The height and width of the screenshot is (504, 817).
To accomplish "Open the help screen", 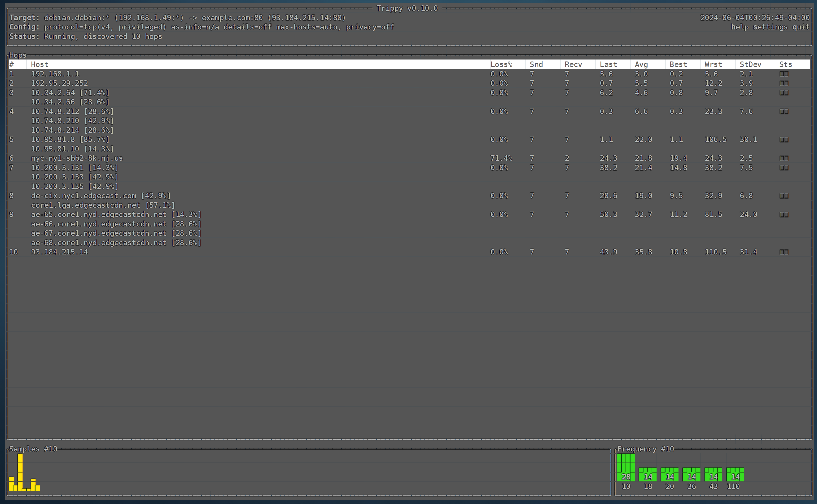I will (740, 27).
